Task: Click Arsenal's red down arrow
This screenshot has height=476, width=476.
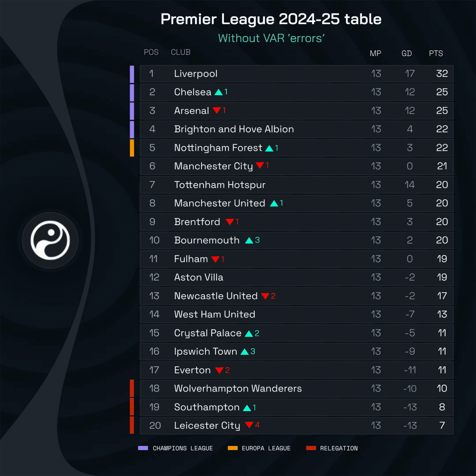Action: (x=217, y=110)
